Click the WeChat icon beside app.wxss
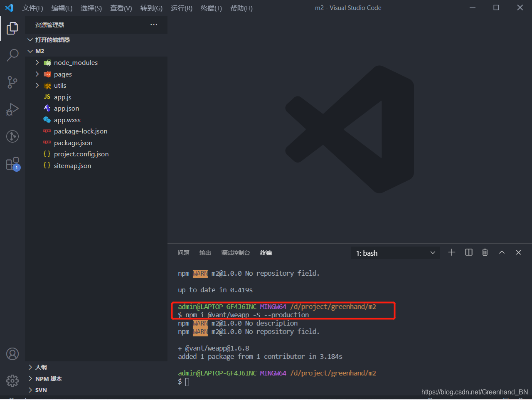 tap(47, 120)
